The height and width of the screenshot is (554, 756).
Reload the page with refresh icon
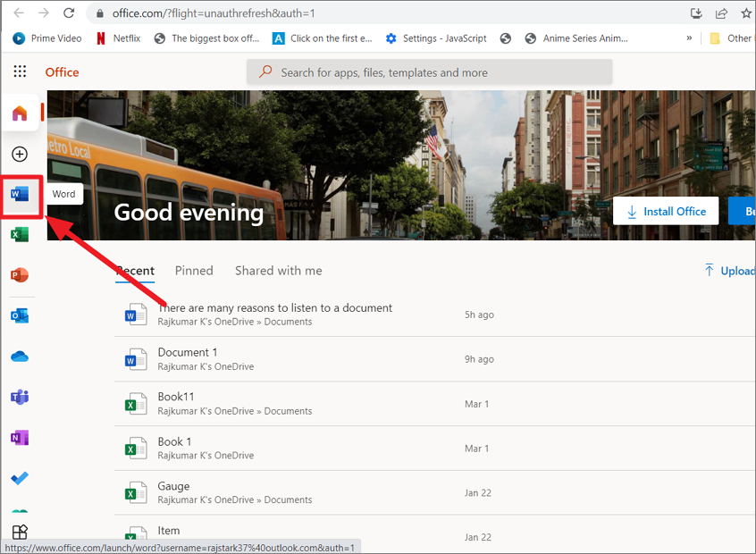tap(69, 13)
